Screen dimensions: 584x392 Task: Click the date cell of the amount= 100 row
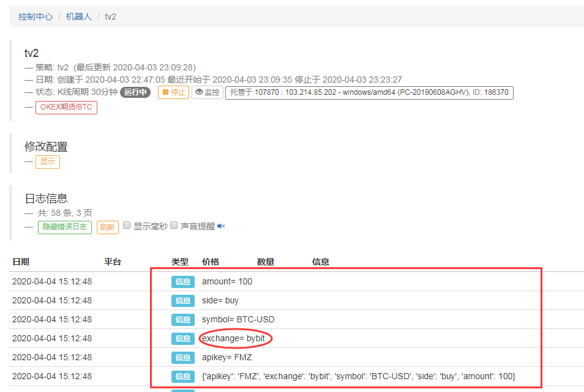pos(52,281)
